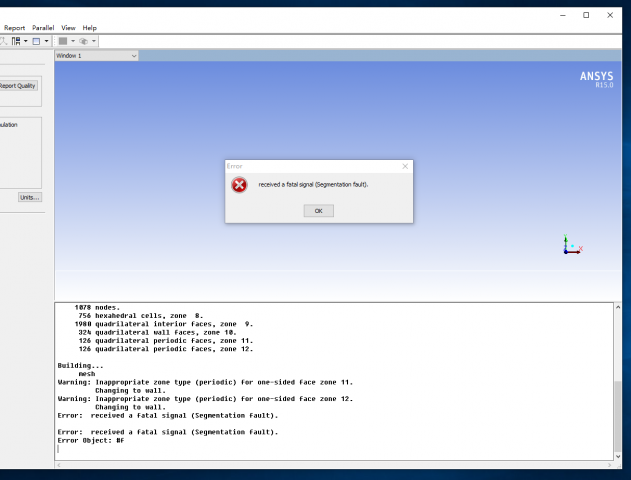Open the Report menu

(14, 27)
